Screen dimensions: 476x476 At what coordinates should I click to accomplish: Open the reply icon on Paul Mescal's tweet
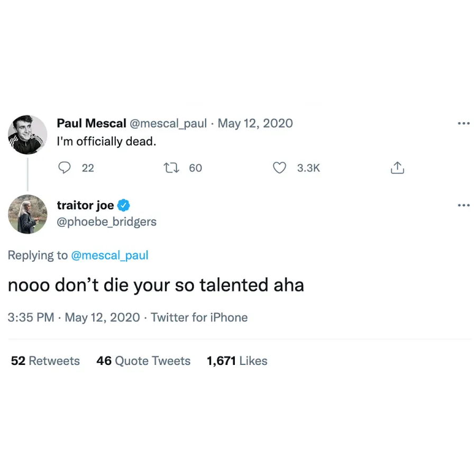pos(64,168)
